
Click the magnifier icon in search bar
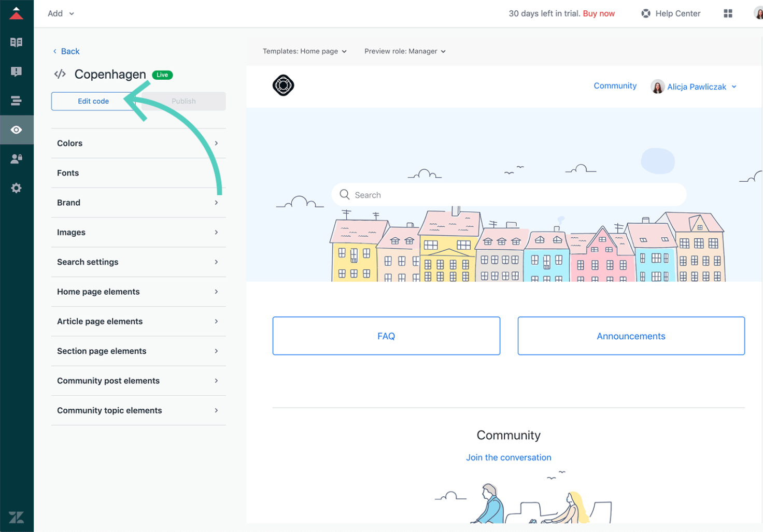coord(345,195)
